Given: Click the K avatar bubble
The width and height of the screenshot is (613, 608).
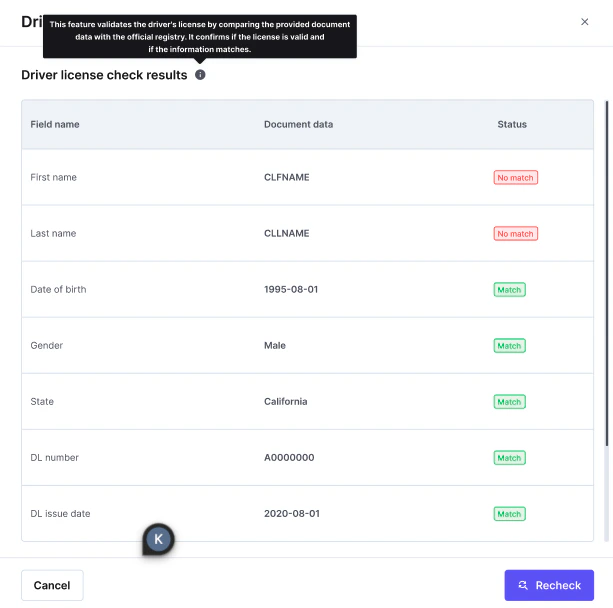Looking at the screenshot, I should [158, 539].
